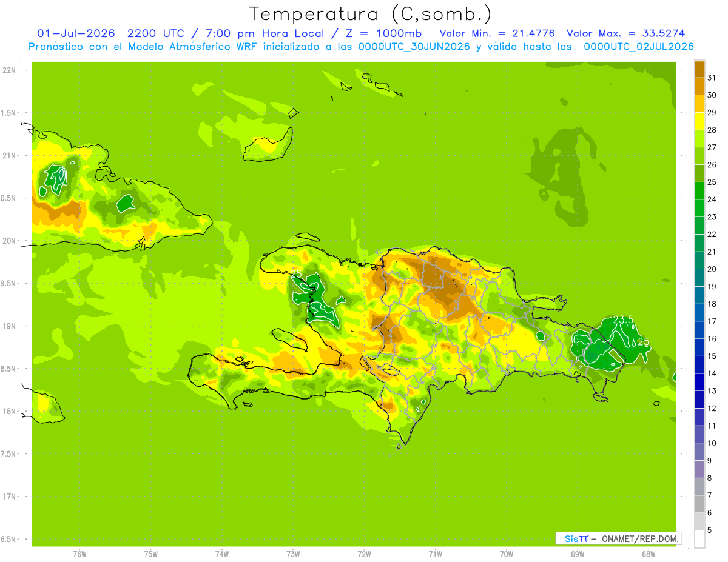Click the "75W" longitude label
Image resolution: width=728 pixels, height=562 pixels.
pyautogui.click(x=150, y=554)
